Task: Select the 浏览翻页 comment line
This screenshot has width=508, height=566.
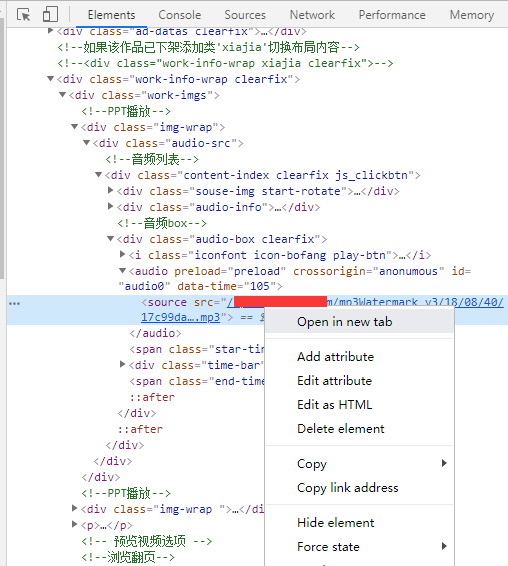Action: [x=128, y=557]
